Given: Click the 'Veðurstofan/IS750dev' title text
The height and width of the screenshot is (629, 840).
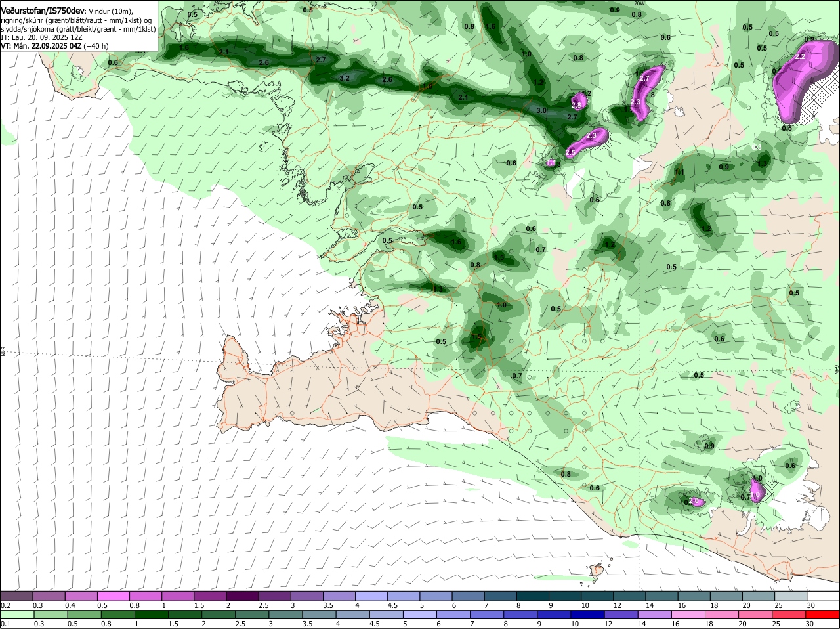Looking at the screenshot, I should click(43, 11).
